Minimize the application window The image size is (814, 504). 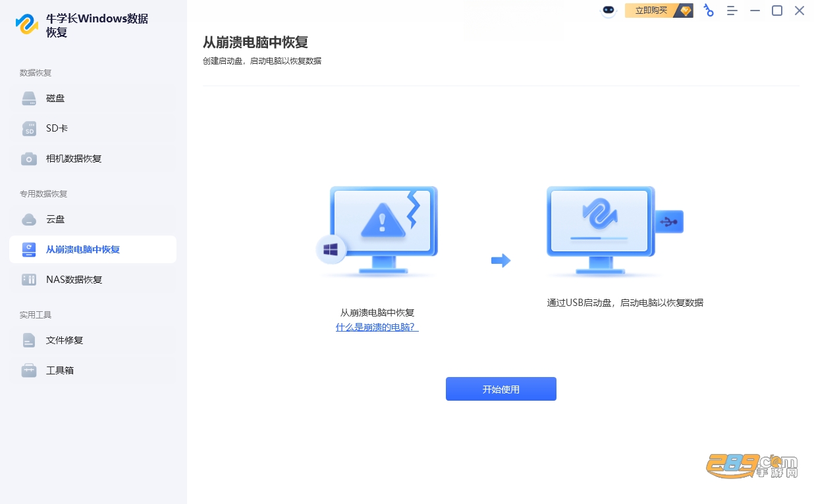755,11
